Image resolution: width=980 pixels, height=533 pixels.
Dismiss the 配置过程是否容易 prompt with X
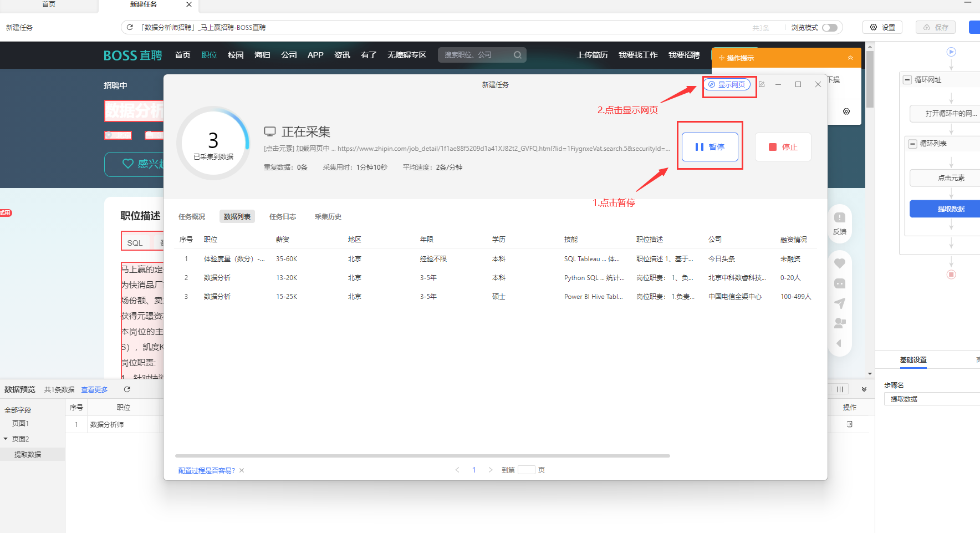[242, 470]
